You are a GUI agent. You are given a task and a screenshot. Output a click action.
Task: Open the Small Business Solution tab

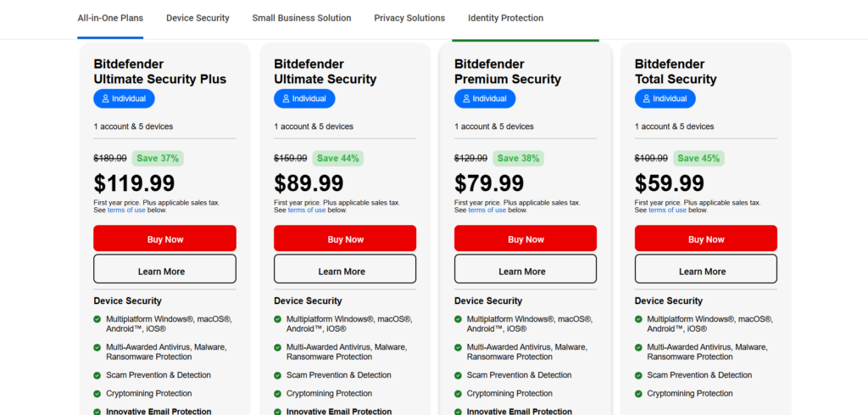302,18
